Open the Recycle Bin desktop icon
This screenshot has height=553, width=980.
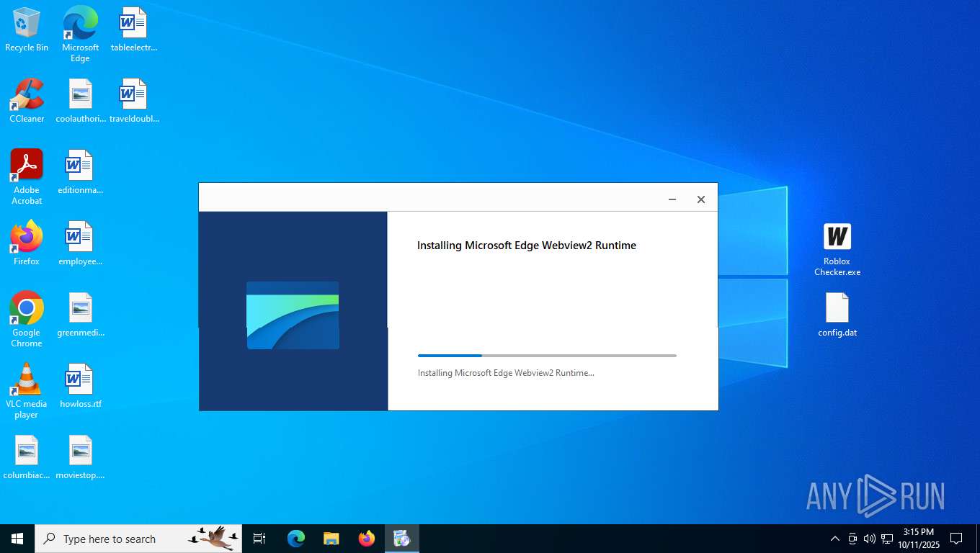(27, 30)
